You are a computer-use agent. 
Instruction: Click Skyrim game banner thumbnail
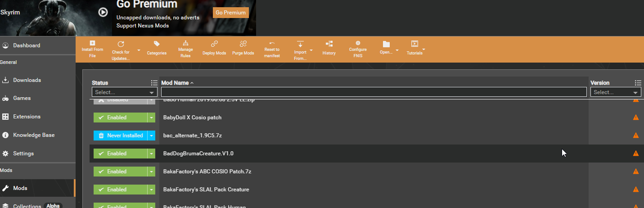[x=55, y=18]
